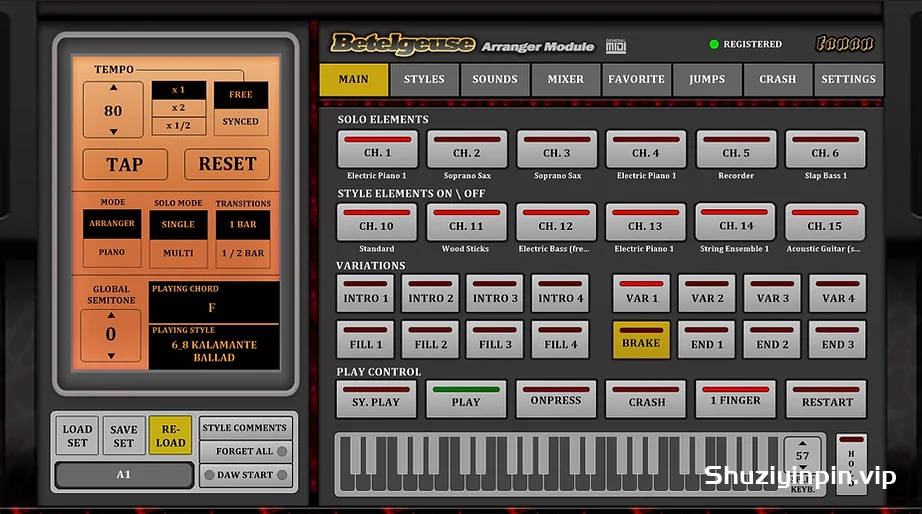Increase tempo with up arrow
The width and height of the screenshot is (922, 514).
tap(113, 88)
